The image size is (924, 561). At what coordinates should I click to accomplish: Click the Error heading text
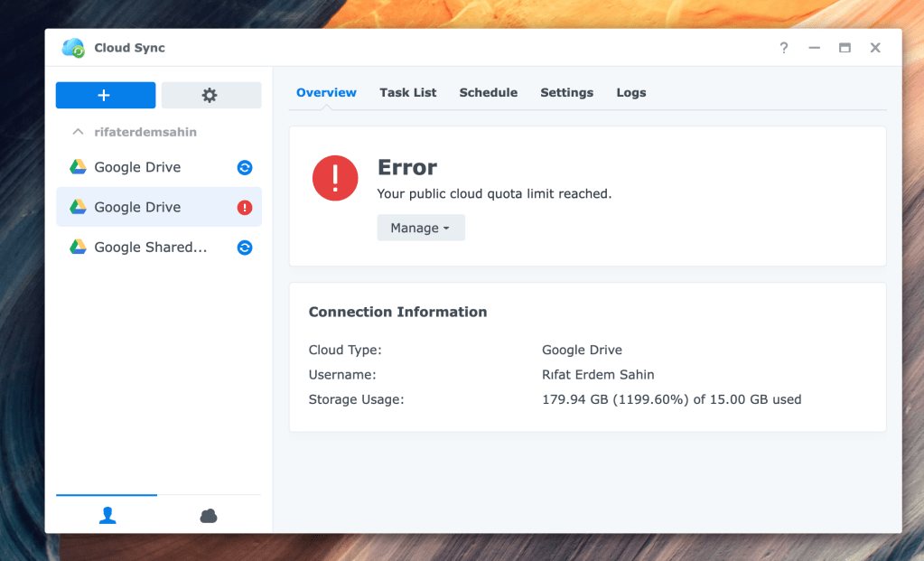407,167
